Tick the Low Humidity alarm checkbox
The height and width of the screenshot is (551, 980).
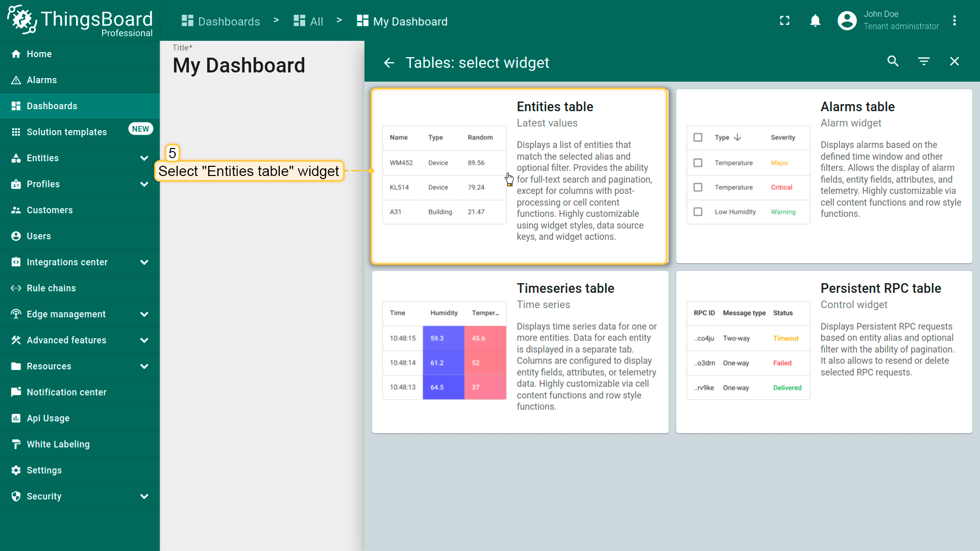coord(698,212)
